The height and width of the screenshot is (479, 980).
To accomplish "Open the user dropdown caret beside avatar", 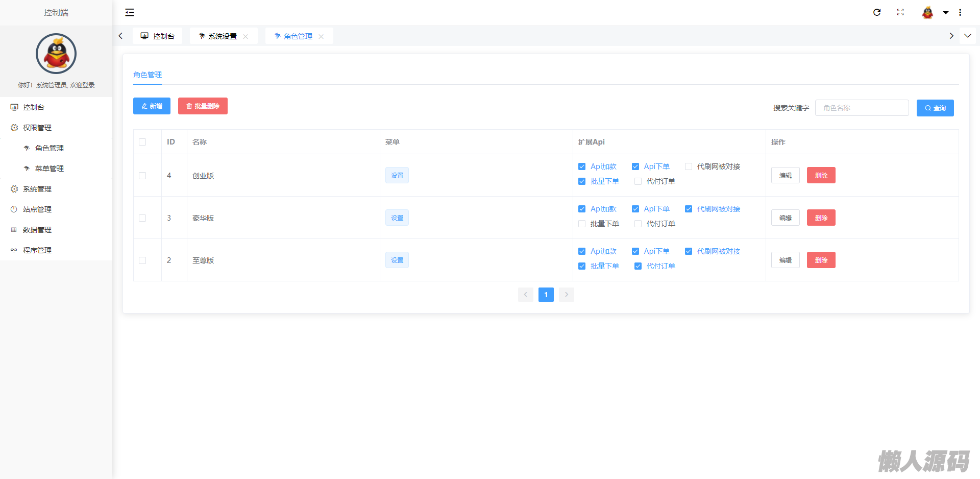I will (x=945, y=13).
